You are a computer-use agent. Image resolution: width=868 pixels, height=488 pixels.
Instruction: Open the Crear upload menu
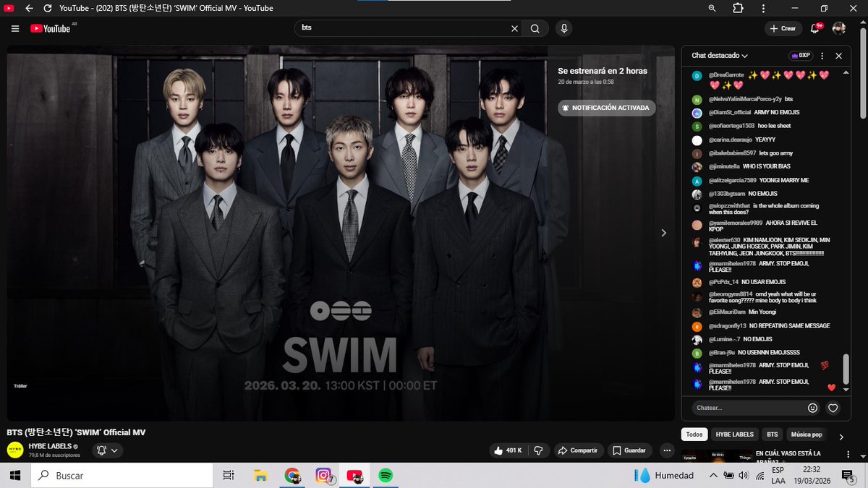[783, 28]
